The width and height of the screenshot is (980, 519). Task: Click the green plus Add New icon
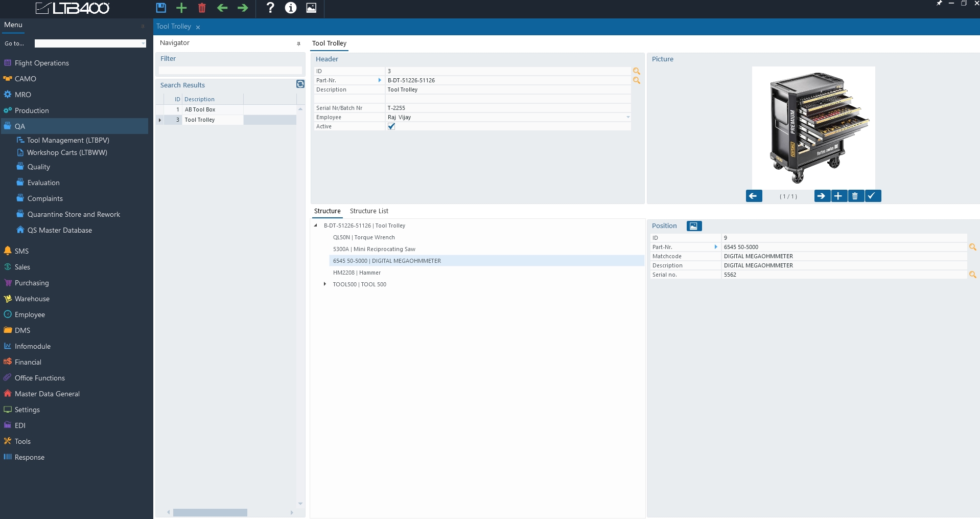click(x=181, y=8)
